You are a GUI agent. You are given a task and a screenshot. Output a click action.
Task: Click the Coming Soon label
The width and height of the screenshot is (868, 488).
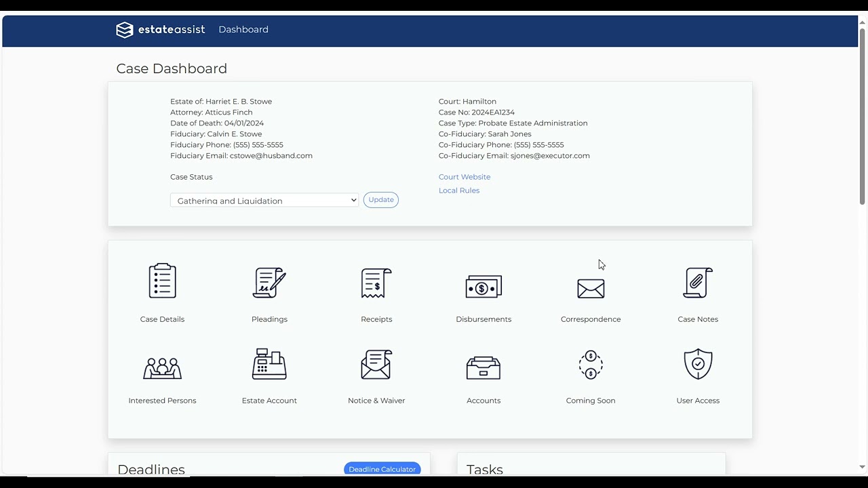pos(591,401)
